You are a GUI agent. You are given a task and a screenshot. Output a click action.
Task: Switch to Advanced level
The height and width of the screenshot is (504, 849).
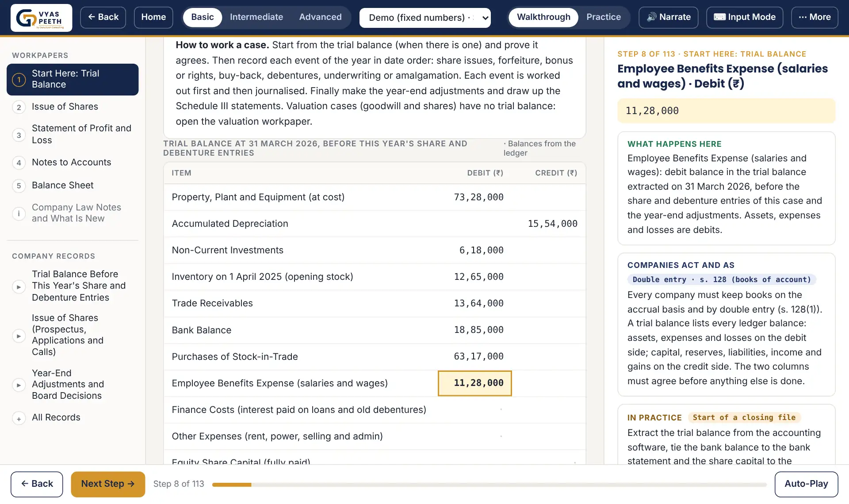pyautogui.click(x=320, y=17)
